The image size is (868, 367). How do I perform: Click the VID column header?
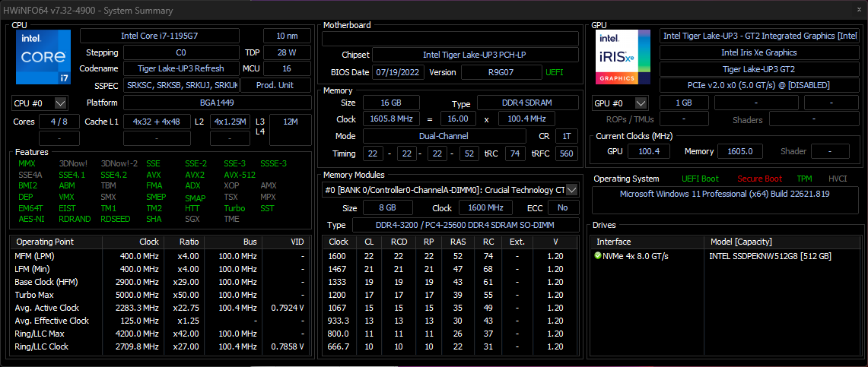(285, 242)
